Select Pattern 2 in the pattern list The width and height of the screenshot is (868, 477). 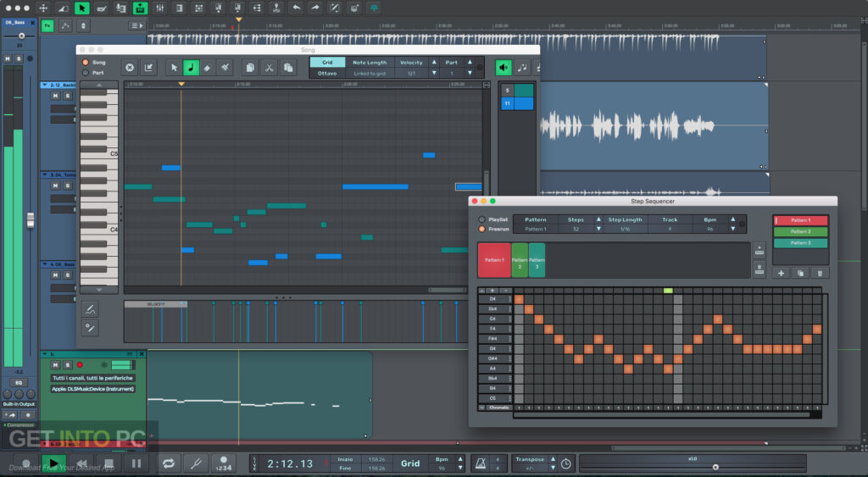(800, 232)
